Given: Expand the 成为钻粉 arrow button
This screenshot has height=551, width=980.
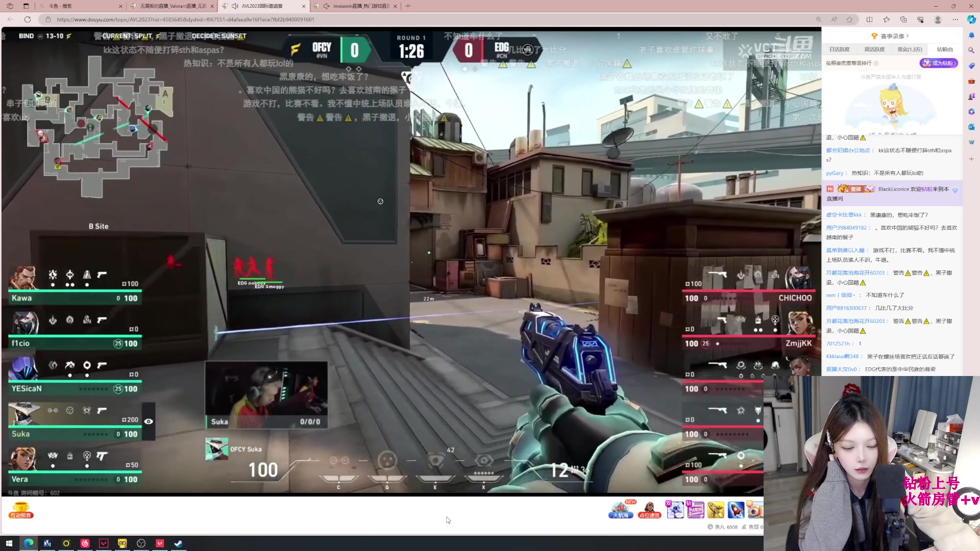Looking at the screenshot, I should coord(955,63).
